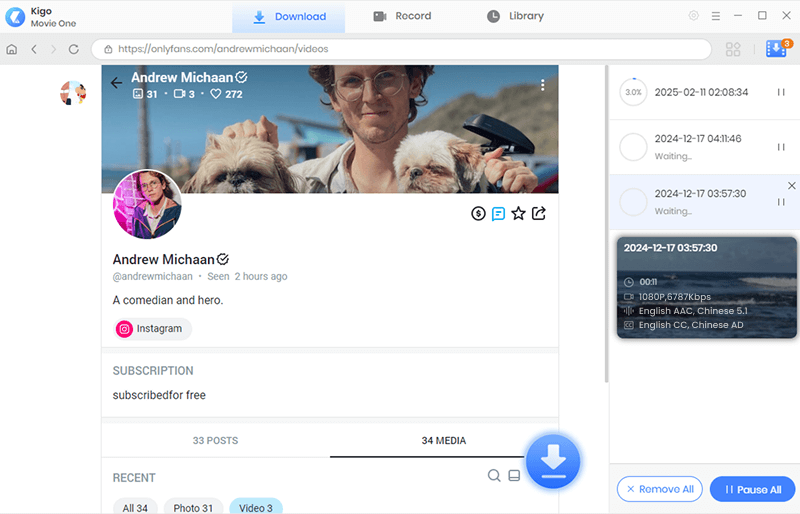Click the likes count 272 in banner
This screenshot has height=514, width=800.
tap(227, 94)
